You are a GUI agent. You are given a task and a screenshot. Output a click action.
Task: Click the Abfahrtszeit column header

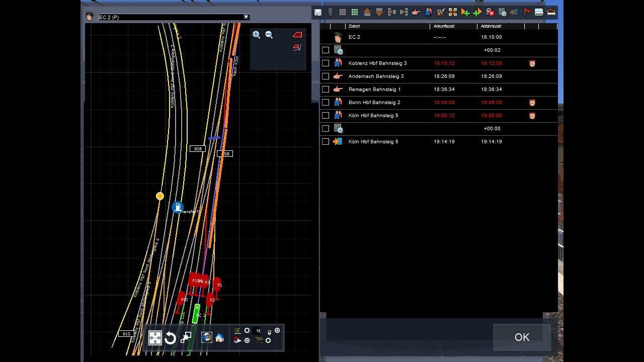pos(491,26)
